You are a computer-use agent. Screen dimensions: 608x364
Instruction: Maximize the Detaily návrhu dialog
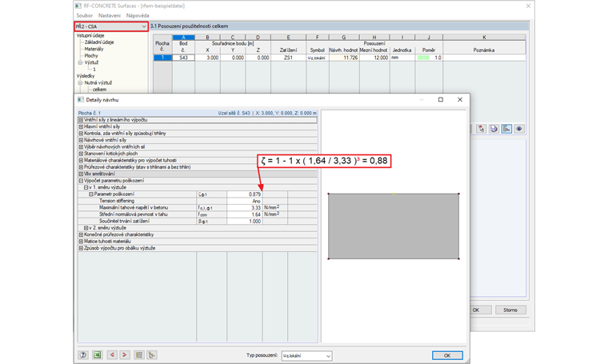point(441,100)
